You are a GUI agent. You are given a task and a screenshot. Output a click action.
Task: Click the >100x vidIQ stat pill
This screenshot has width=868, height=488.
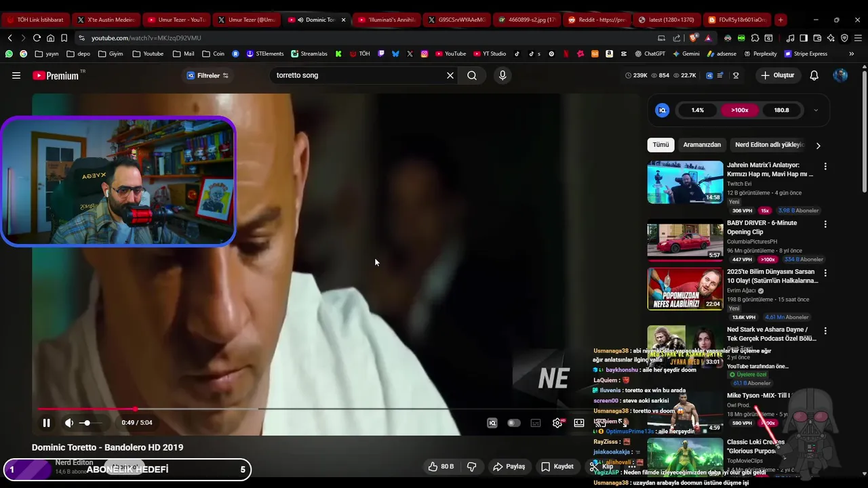(x=740, y=110)
